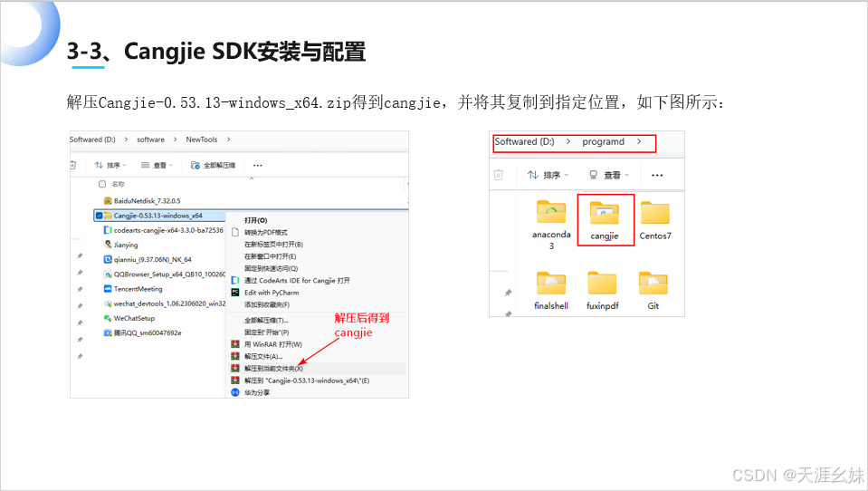868x491 pixels.
Task: Click the Huawei Share icon beside 华为分享
Action: tap(235, 392)
